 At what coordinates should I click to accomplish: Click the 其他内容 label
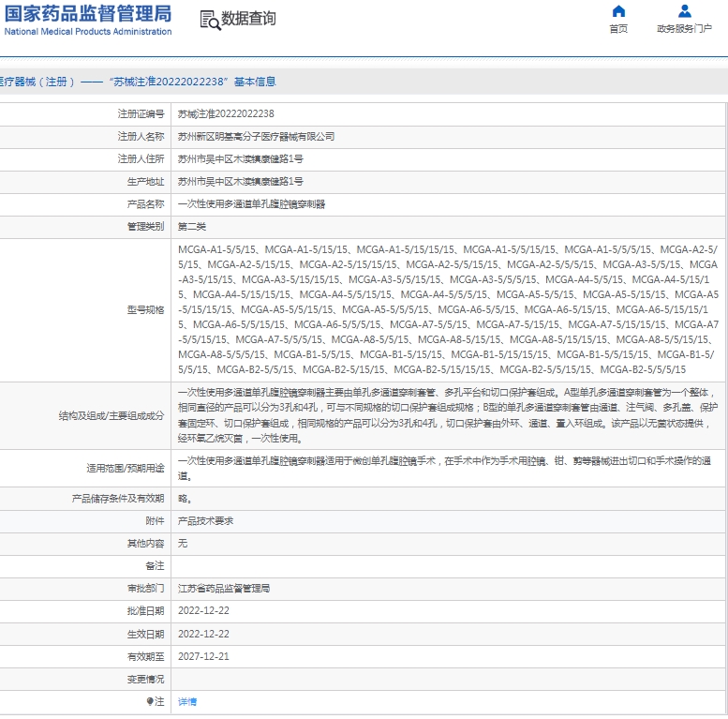(146, 544)
